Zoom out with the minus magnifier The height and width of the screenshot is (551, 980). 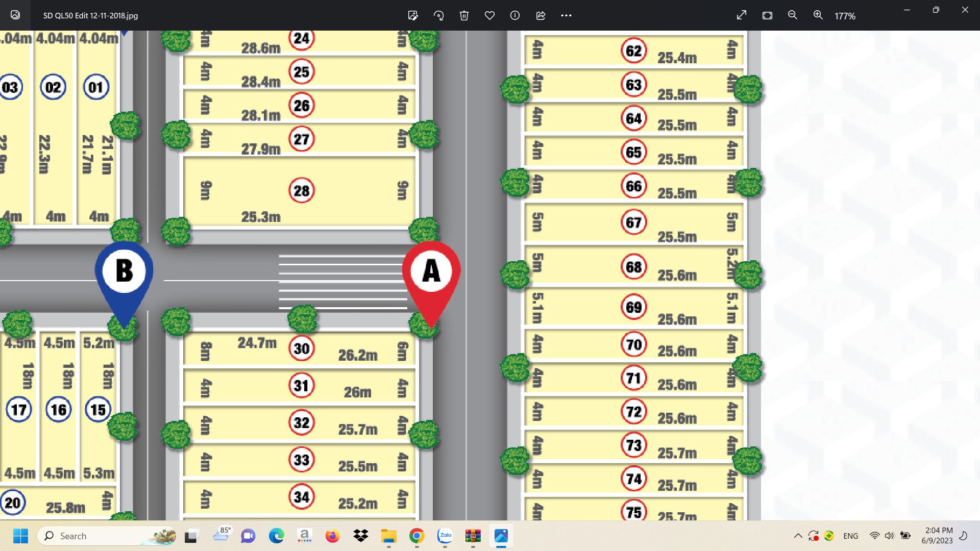pyautogui.click(x=793, y=15)
